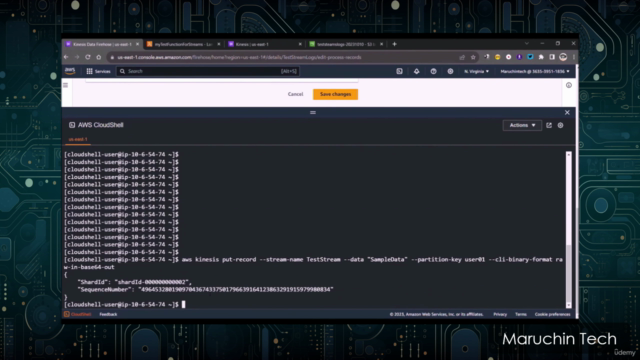Close the CloudShell panel
Screen dimensions: 640x360
tap(567, 112)
